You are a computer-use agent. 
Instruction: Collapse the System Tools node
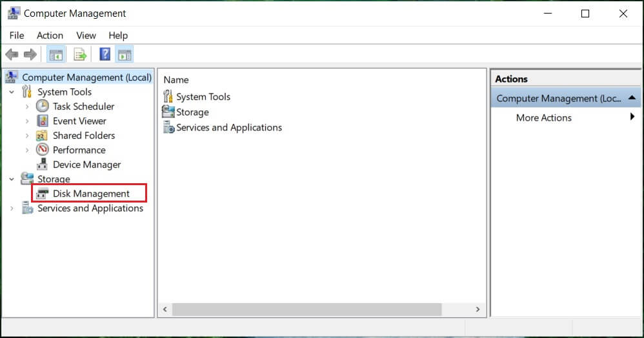(x=12, y=92)
